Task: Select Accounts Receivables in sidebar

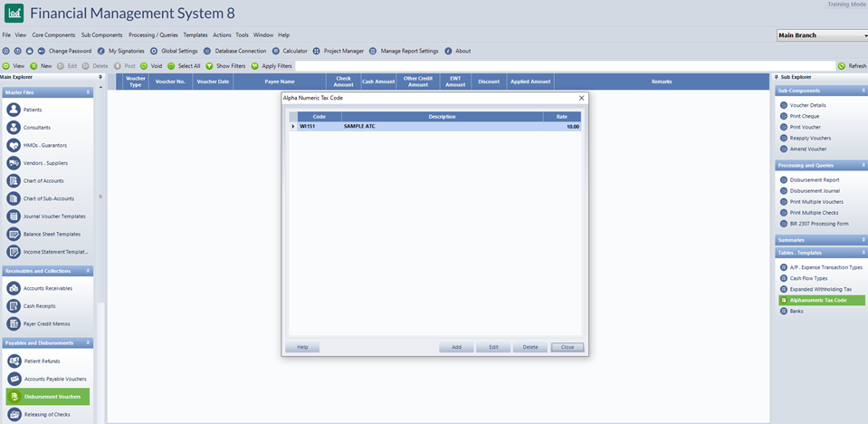Action: (47, 288)
